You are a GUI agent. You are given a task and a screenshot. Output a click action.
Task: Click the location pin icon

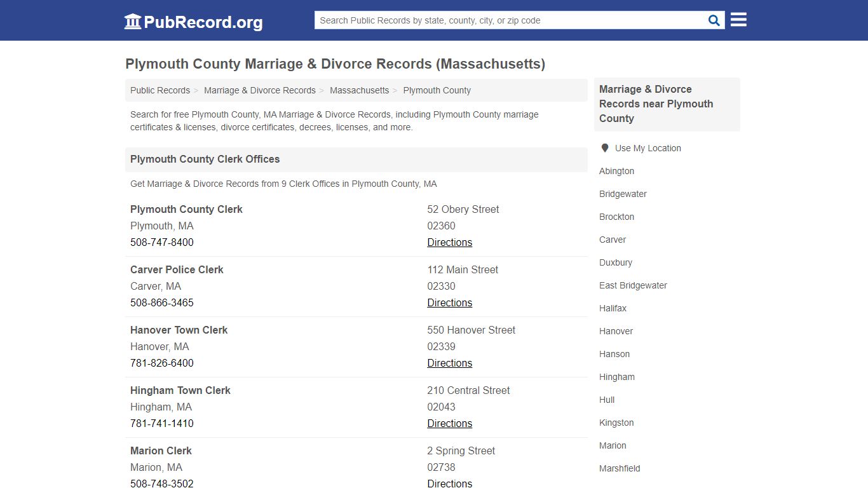[604, 148]
